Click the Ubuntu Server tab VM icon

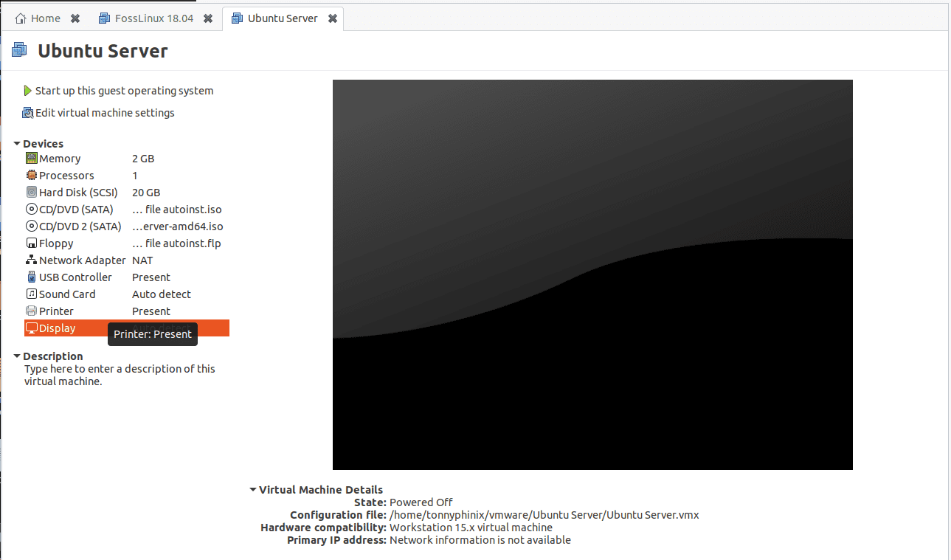click(237, 18)
